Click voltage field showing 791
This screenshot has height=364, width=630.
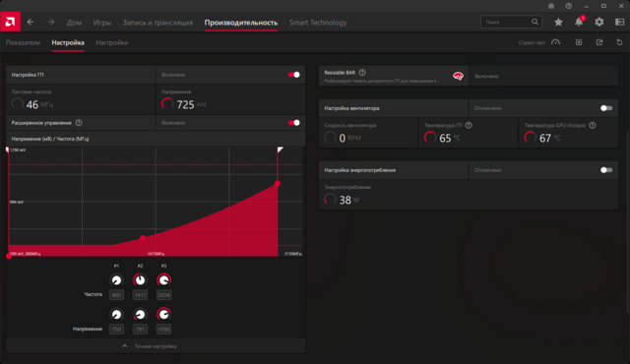(140, 330)
